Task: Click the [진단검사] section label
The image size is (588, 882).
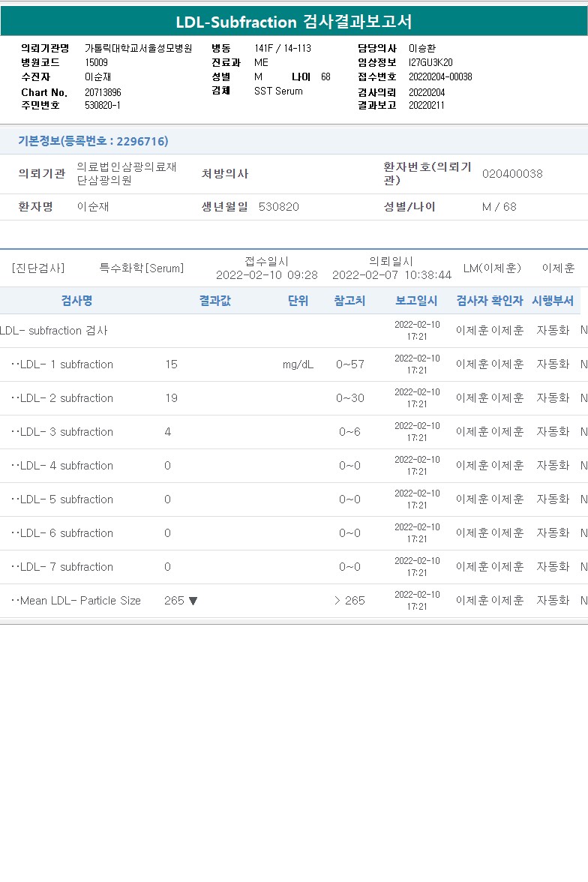Action: click(38, 268)
